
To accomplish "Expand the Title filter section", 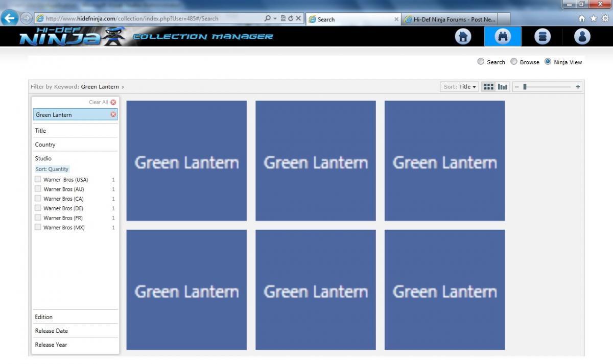I will point(75,131).
